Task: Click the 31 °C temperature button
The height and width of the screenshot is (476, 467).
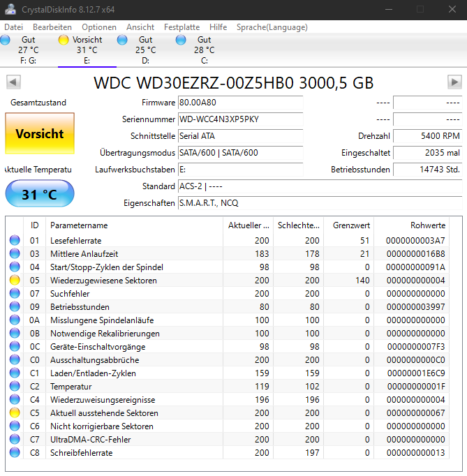Action: point(40,194)
